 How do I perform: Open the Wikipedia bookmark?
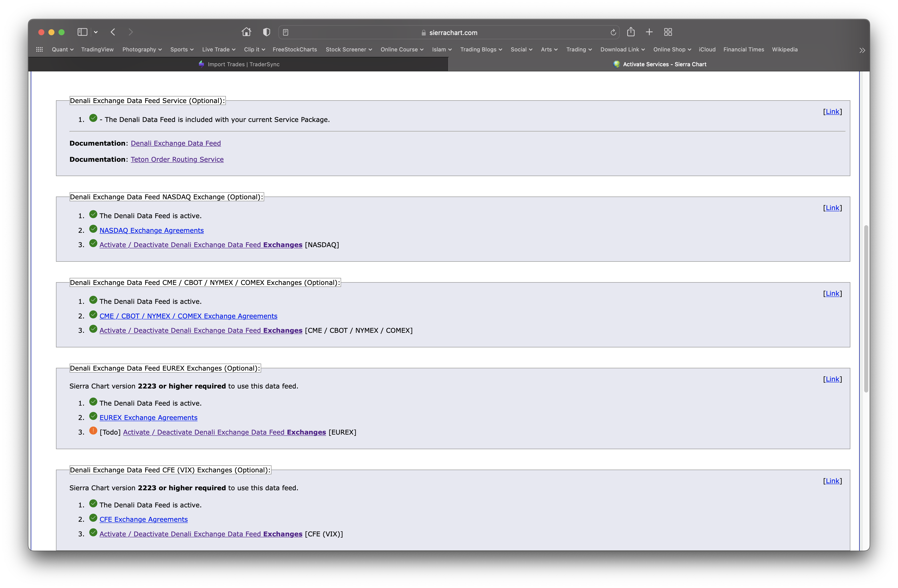click(785, 49)
